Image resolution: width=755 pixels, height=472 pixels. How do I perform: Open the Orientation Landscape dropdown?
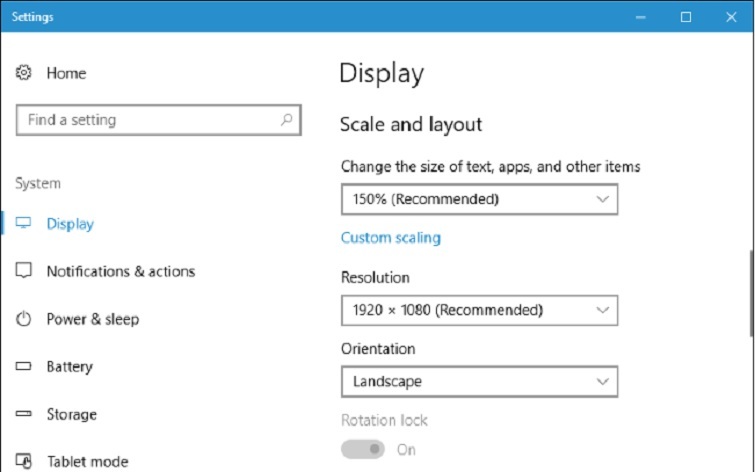[479, 381]
